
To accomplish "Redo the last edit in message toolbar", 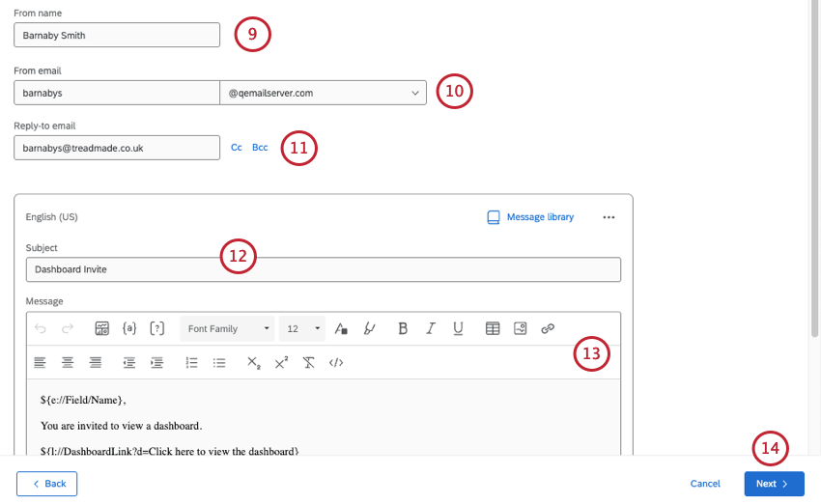I will 68,328.
